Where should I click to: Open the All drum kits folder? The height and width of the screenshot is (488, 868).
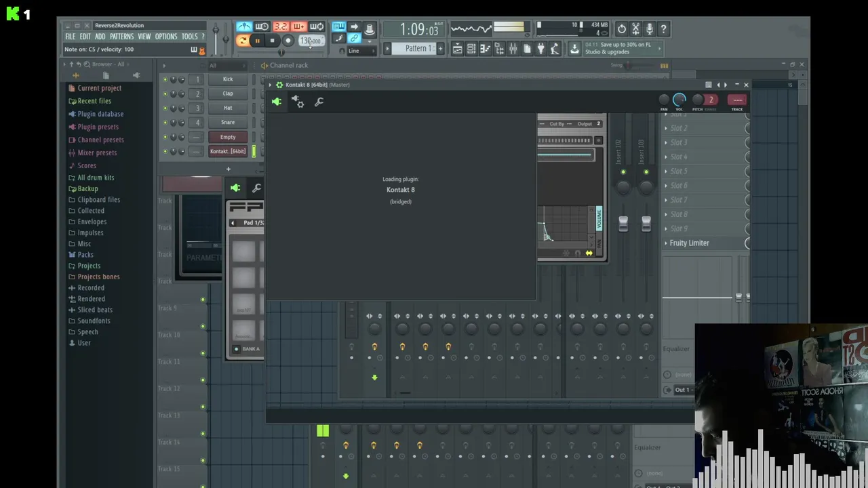96,178
